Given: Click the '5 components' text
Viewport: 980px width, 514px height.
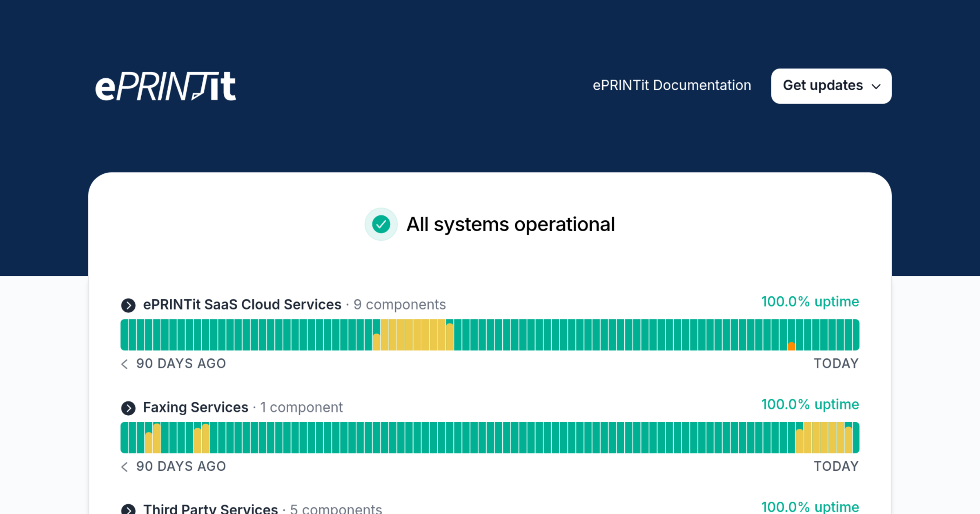Looking at the screenshot, I should click(x=336, y=509).
